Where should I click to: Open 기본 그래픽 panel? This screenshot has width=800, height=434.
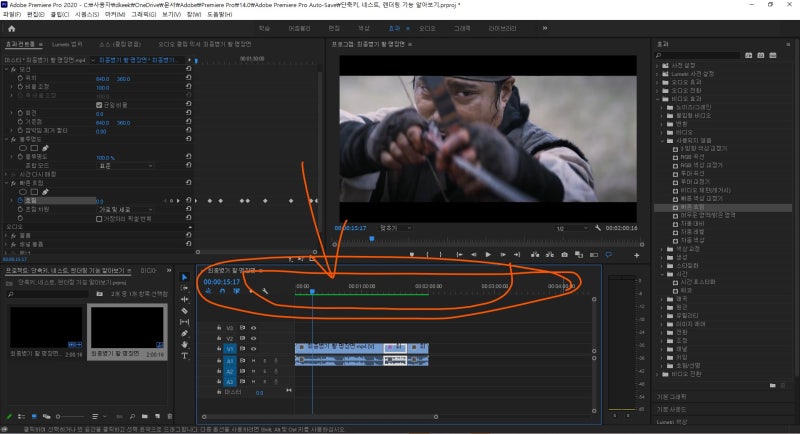[671, 397]
